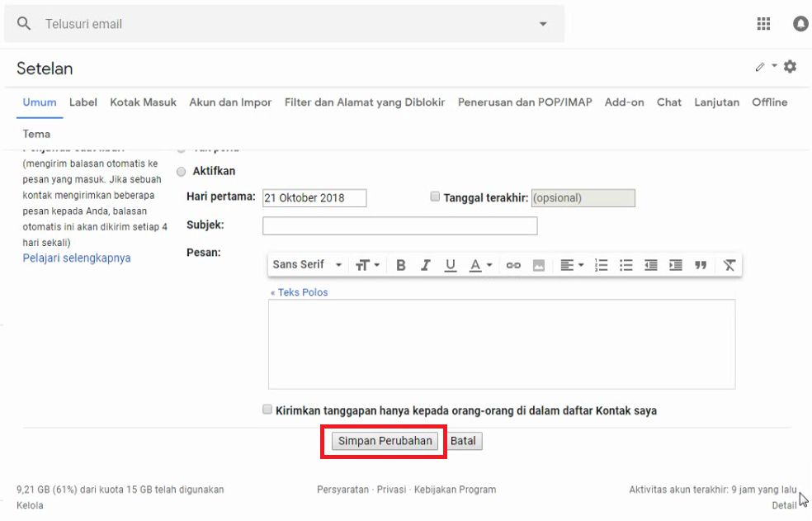Remove formatting from message text
The width and height of the screenshot is (812, 521).
pos(729,265)
